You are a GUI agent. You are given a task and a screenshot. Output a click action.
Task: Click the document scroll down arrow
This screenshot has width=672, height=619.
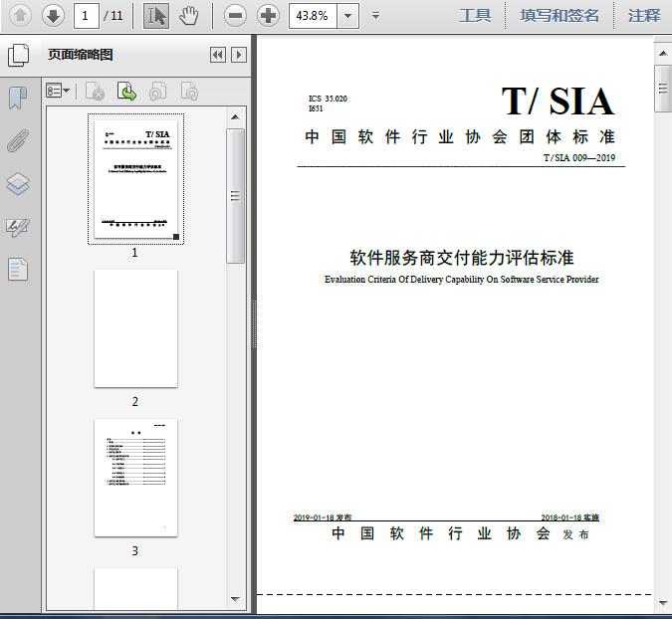(x=663, y=603)
